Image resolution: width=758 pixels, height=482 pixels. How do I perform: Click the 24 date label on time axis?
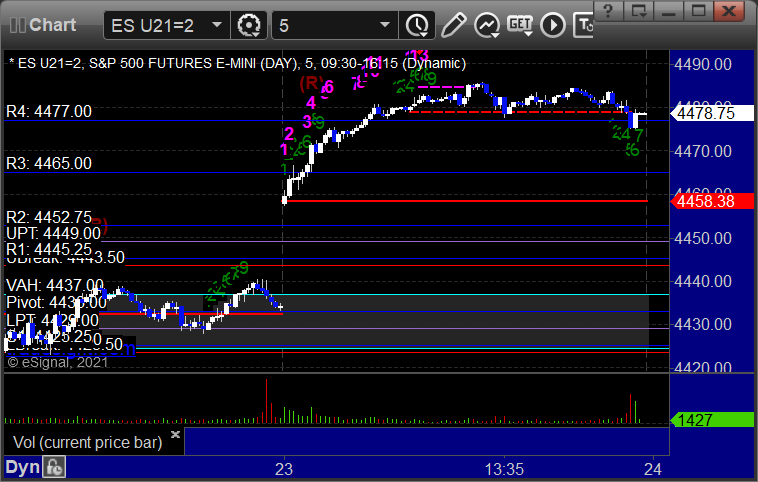pyautogui.click(x=653, y=469)
